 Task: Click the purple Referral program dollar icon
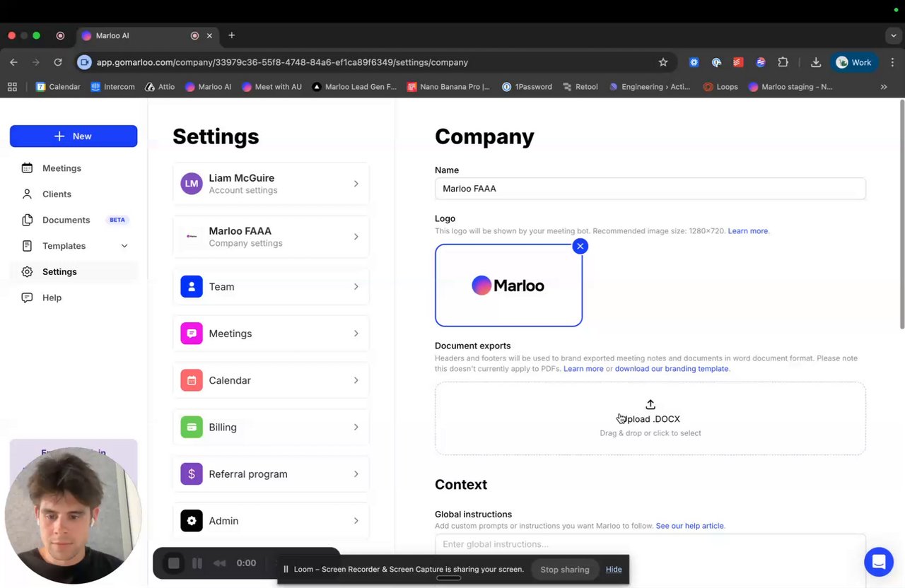click(x=192, y=474)
